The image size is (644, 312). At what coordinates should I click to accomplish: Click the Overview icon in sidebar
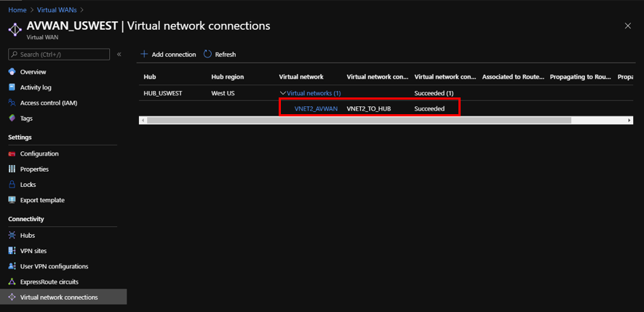click(12, 72)
